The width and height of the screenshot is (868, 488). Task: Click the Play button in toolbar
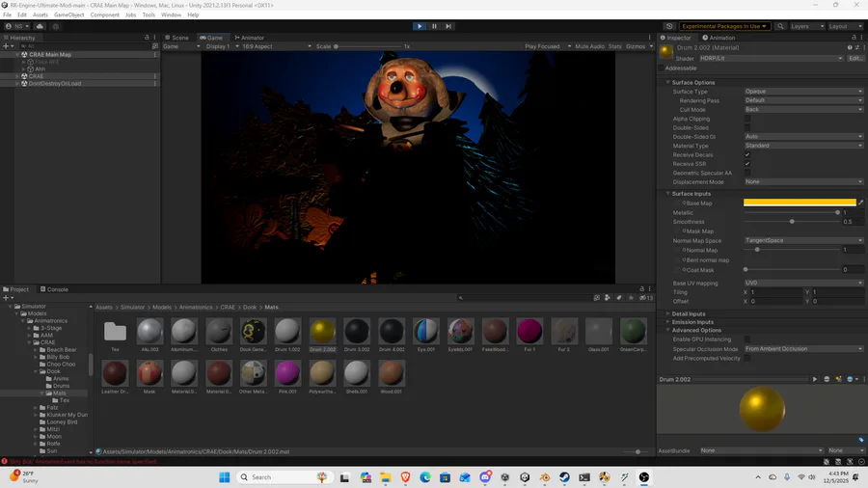(420, 26)
